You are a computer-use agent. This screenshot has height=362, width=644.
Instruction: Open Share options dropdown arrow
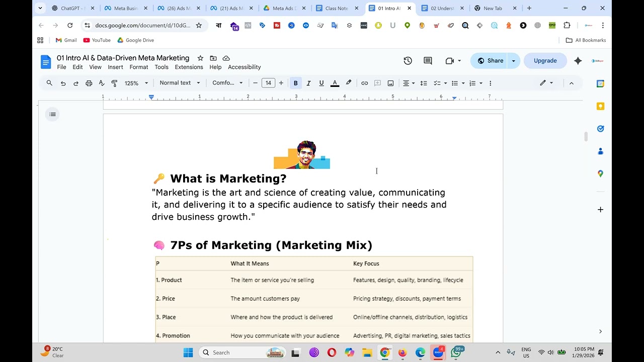513,61
